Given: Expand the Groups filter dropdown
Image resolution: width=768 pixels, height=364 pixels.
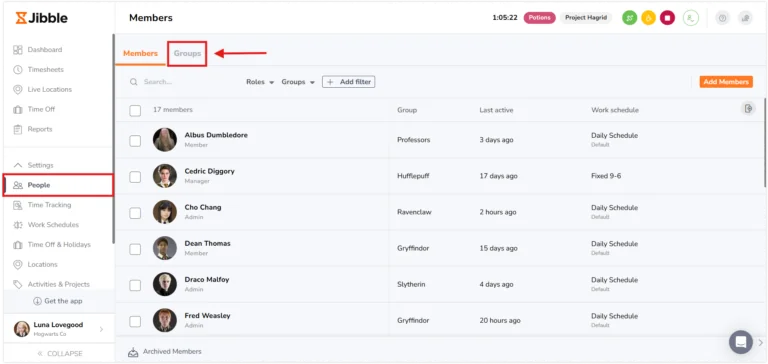Looking at the screenshot, I should tap(298, 82).
